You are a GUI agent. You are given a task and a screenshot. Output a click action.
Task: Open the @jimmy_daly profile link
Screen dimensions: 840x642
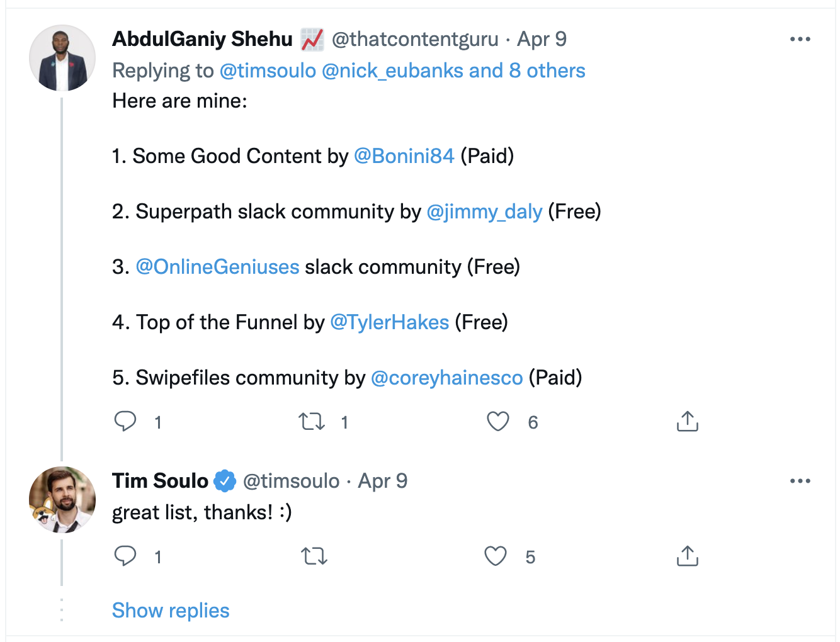(484, 211)
